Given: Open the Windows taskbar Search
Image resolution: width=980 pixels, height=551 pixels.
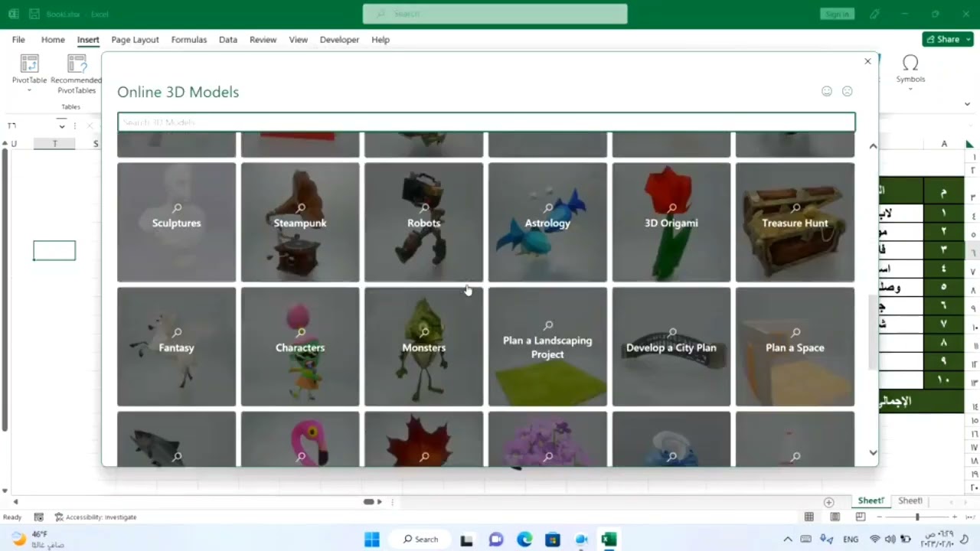Looking at the screenshot, I should [x=421, y=540].
